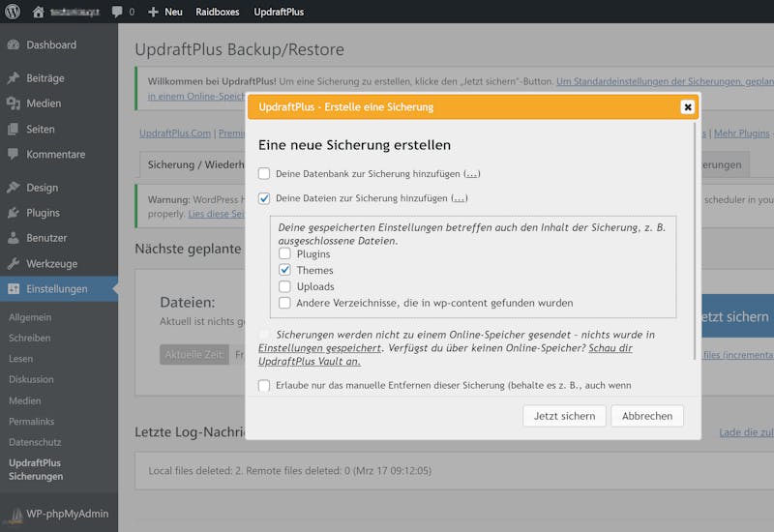Switch to Sicherung / Wiederherstellung tab

[x=196, y=164]
